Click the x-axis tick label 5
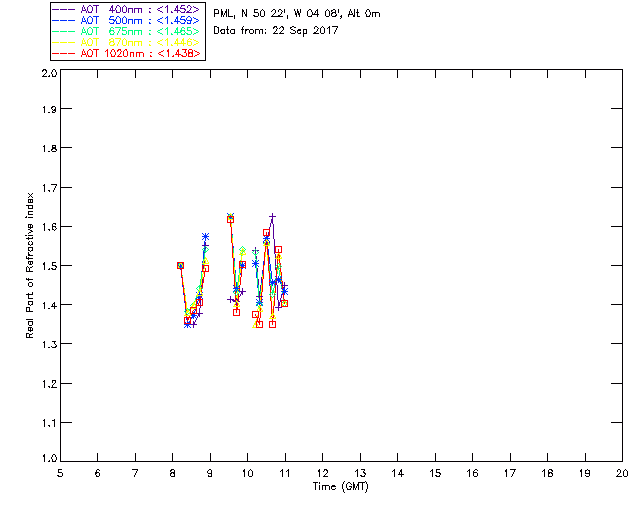The height and width of the screenshot is (512, 640). coord(60,473)
